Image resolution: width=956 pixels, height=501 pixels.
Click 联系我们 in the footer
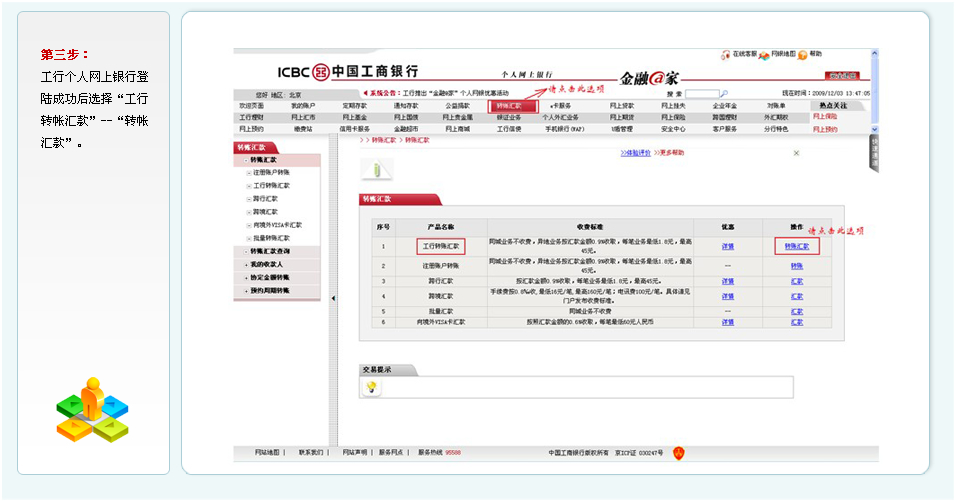311,452
